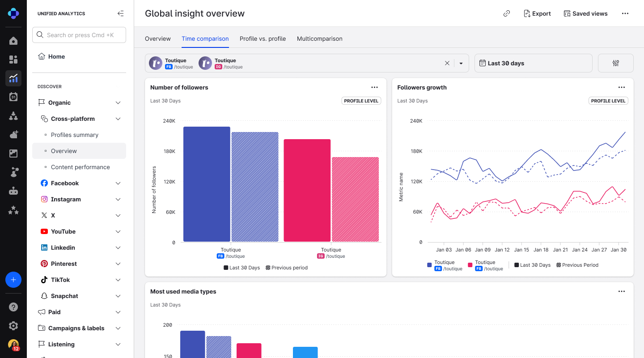
Task: Click the home icon in left rail
Action: pyautogui.click(x=13, y=41)
